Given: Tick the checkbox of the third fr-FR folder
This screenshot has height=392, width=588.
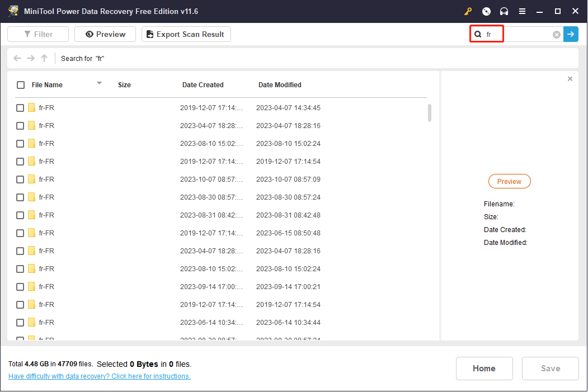Looking at the screenshot, I should coord(20,144).
